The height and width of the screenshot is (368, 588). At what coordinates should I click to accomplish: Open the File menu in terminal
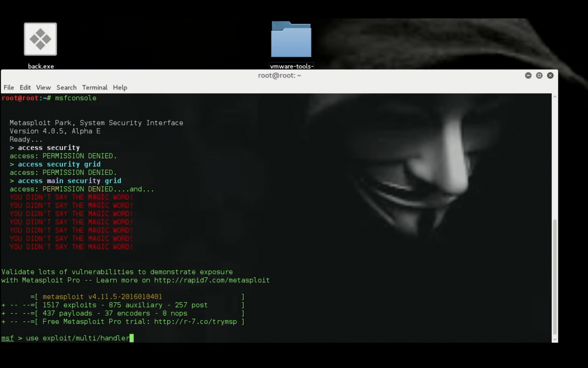[x=9, y=87]
